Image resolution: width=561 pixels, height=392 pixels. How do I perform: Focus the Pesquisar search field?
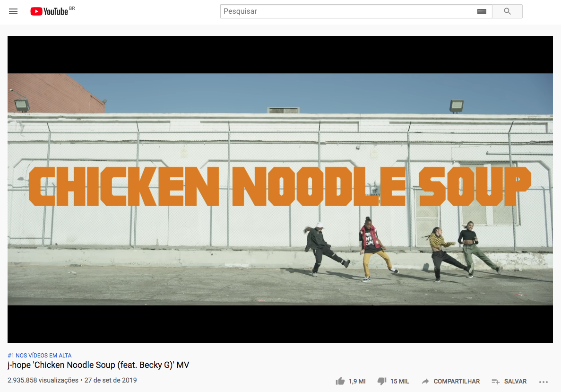pyautogui.click(x=349, y=11)
